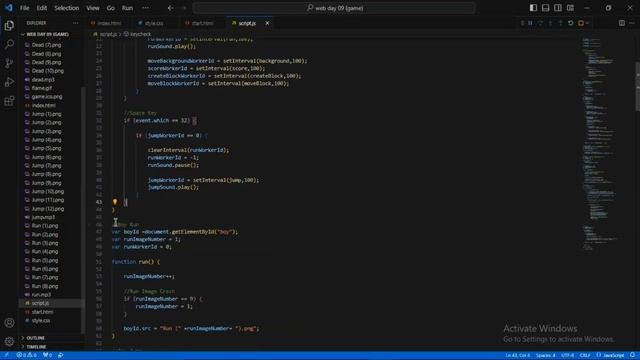640x360 pixels.
Task: Open the remote window indicator in status bar
Action: tap(6, 355)
